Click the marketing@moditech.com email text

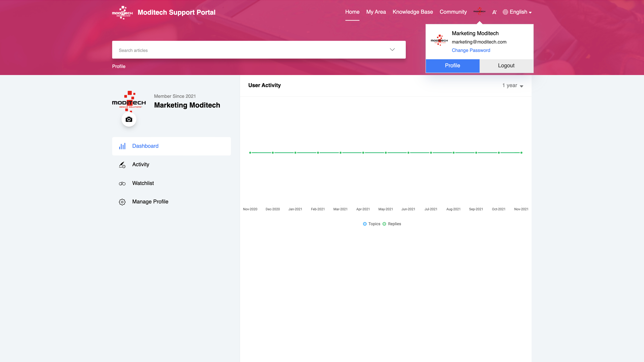coord(479,42)
